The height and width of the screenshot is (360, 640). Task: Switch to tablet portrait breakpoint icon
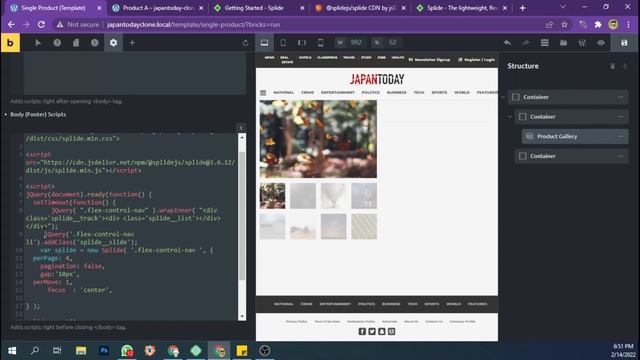point(283,43)
